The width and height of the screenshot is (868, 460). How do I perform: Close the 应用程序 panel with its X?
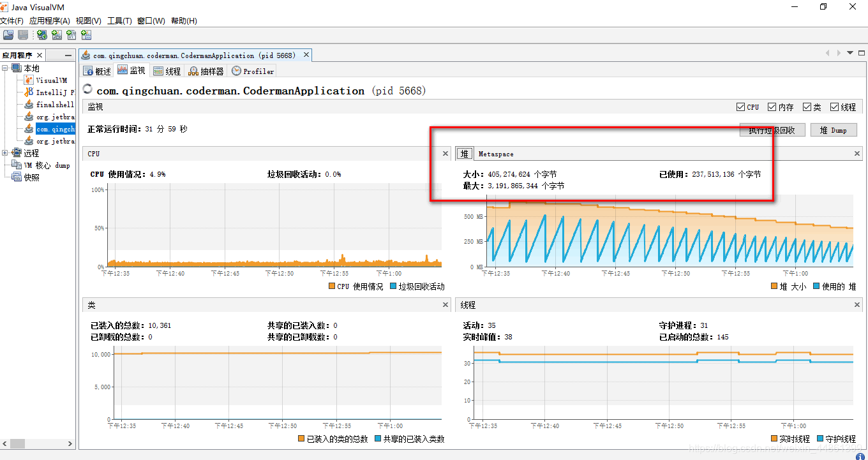pos(40,56)
